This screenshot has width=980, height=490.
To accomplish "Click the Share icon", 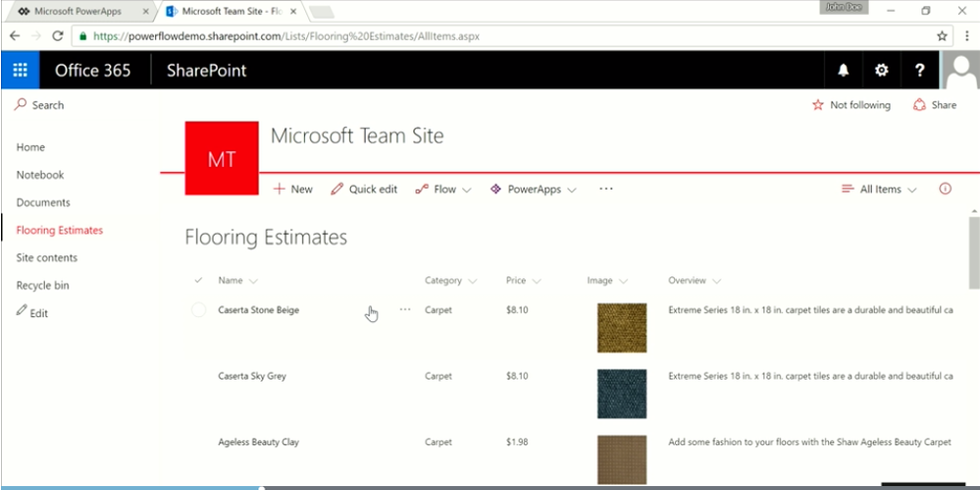I will click(919, 105).
